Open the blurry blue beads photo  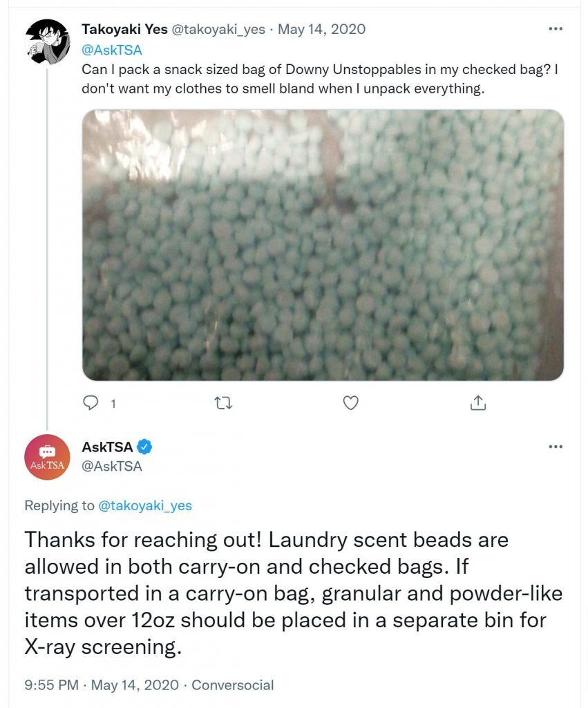pyautogui.click(x=323, y=245)
